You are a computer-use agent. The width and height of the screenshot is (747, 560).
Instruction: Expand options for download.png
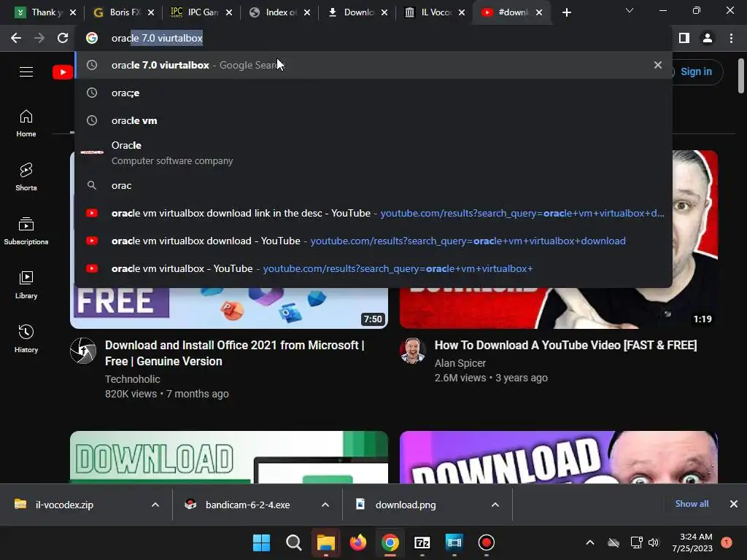coord(495,505)
